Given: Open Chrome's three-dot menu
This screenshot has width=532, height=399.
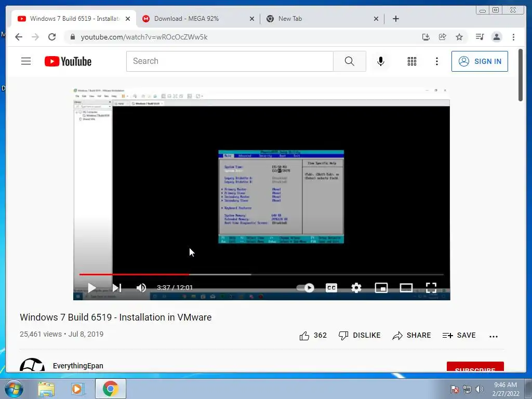Looking at the screenshot, I should (513, 37).
